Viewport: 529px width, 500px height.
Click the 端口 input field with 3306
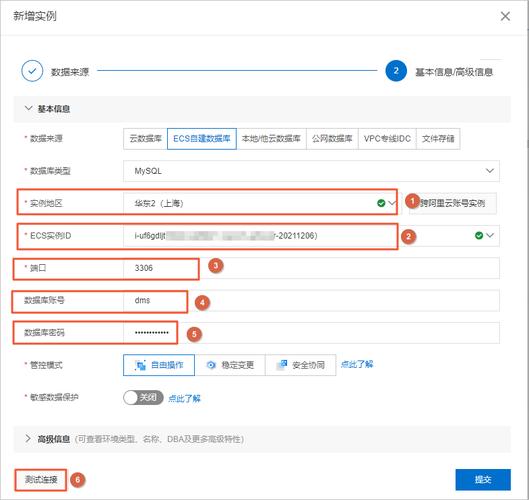point(311,268)
